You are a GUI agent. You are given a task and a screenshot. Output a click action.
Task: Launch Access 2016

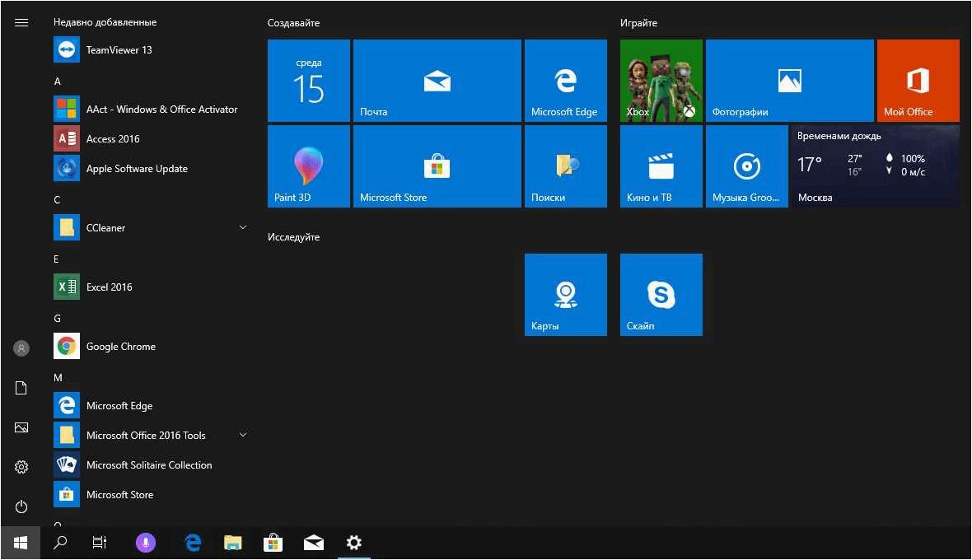pos(152,138)
